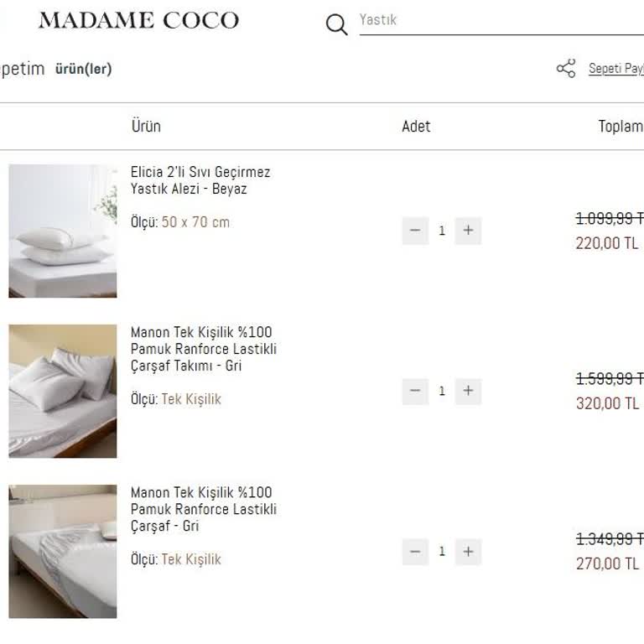Screen dimensions: 644x644
Task: Click the Manon Çarşaf Takımı product image
Action: (x=63, y=391)
